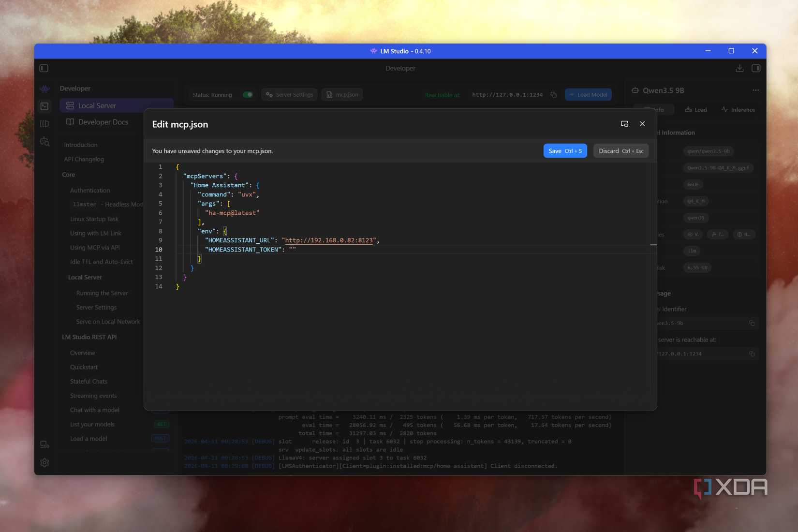The image size is (798, 532).
Task: Turn off the server Status Running switch
Action: point(248,95)
